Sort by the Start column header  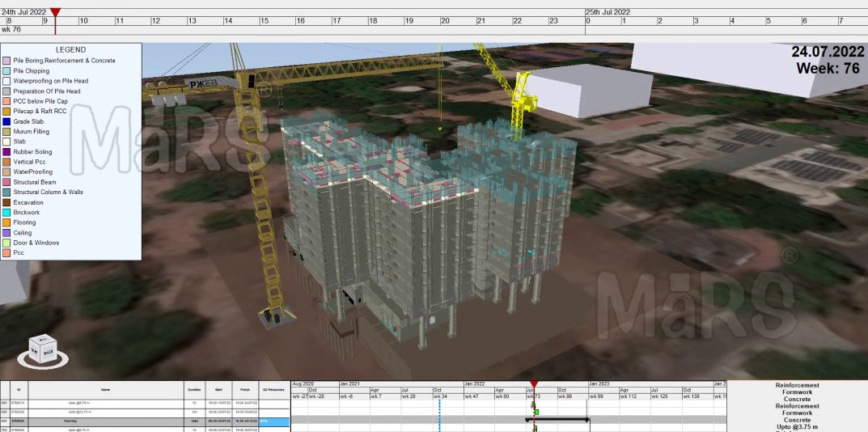coord(218,390)
